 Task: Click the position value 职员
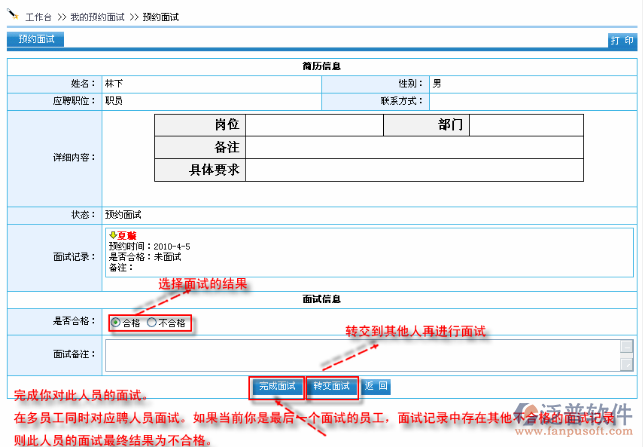pos(114,101)
